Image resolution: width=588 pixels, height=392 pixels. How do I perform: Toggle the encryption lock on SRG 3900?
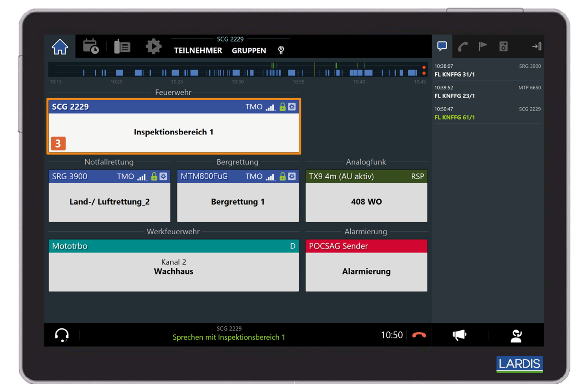pos(154,177)
